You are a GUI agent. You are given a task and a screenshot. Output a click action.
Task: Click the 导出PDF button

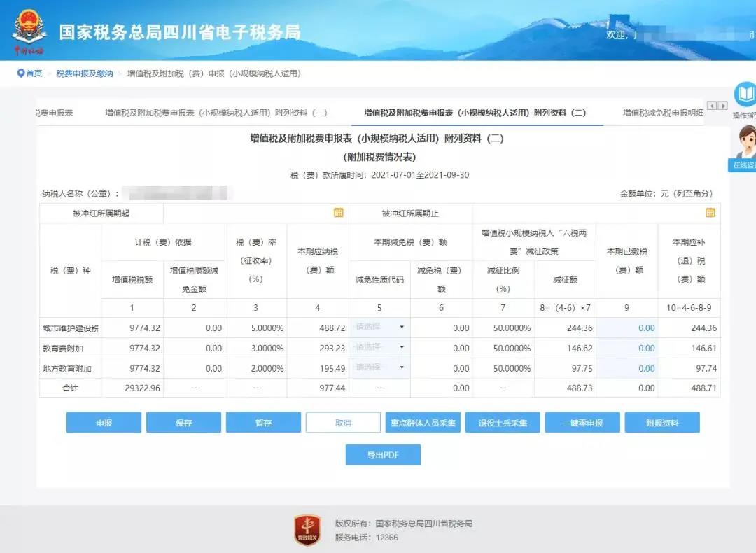(x=383, y=455)
